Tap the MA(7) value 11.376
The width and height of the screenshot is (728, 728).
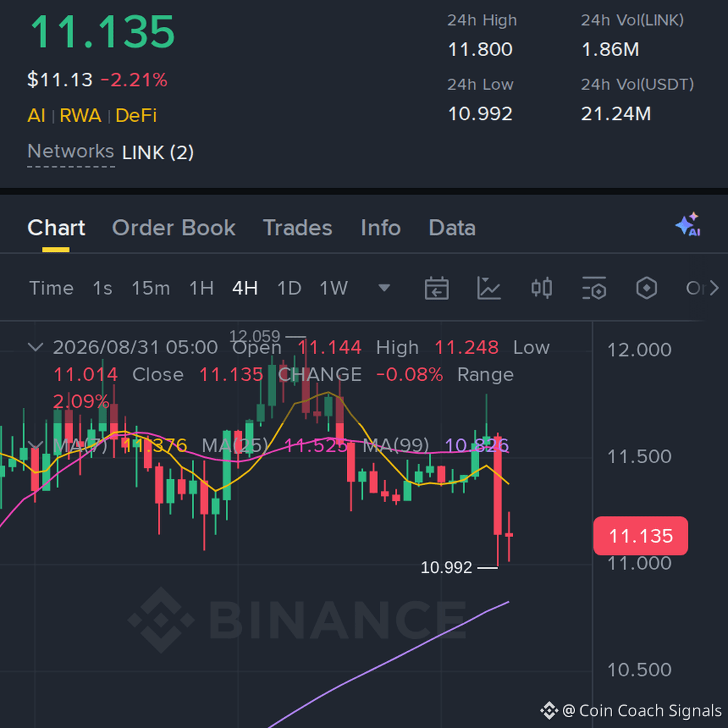pos(154,446)
